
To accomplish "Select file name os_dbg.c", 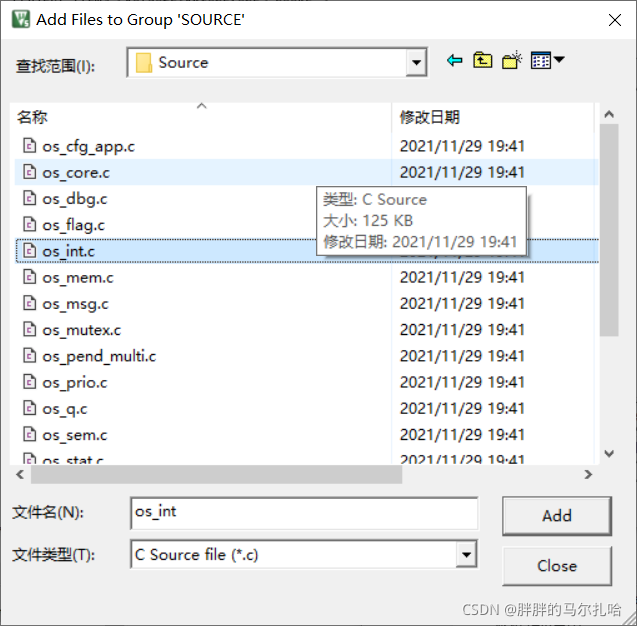I will click(75, 199).
